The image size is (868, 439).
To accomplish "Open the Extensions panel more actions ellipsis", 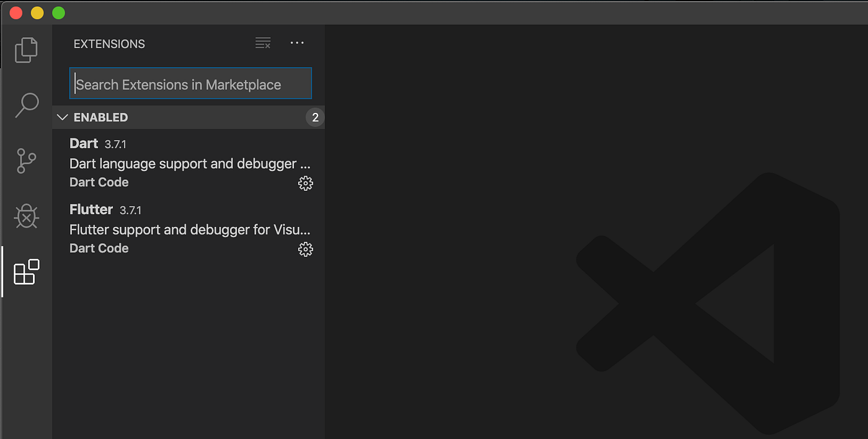I will [x=297, y=43].
